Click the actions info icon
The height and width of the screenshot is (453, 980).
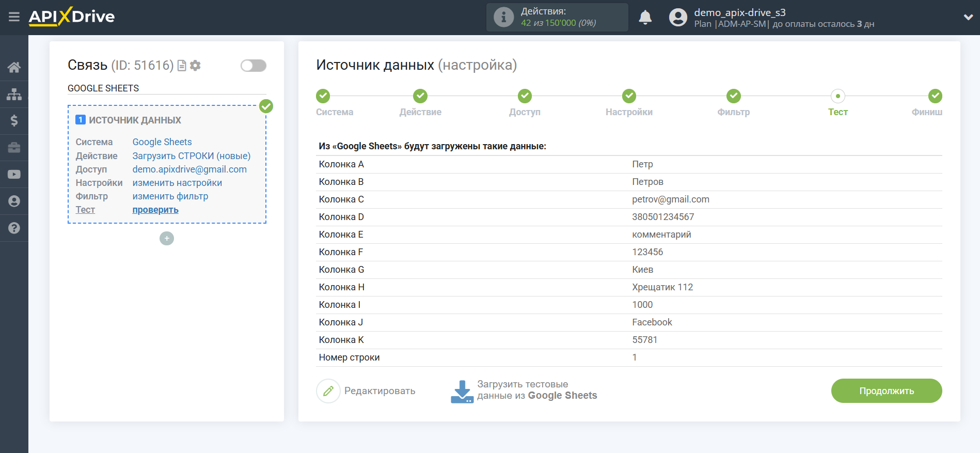pos(503,17)
